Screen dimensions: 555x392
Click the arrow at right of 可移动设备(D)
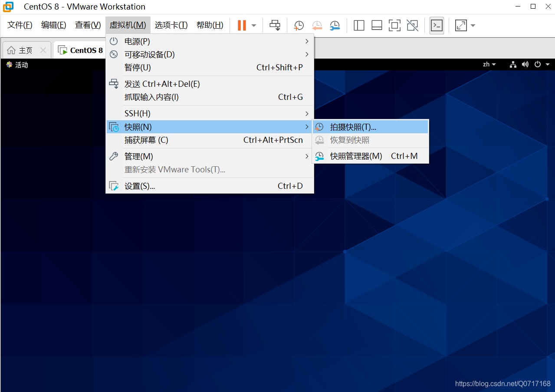pyautogui.click(x=307, y=54)
